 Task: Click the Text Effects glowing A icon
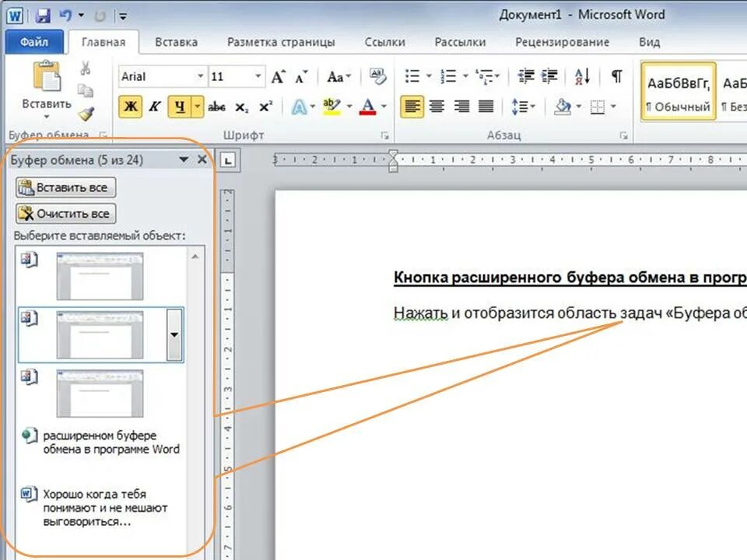[299, 107]
